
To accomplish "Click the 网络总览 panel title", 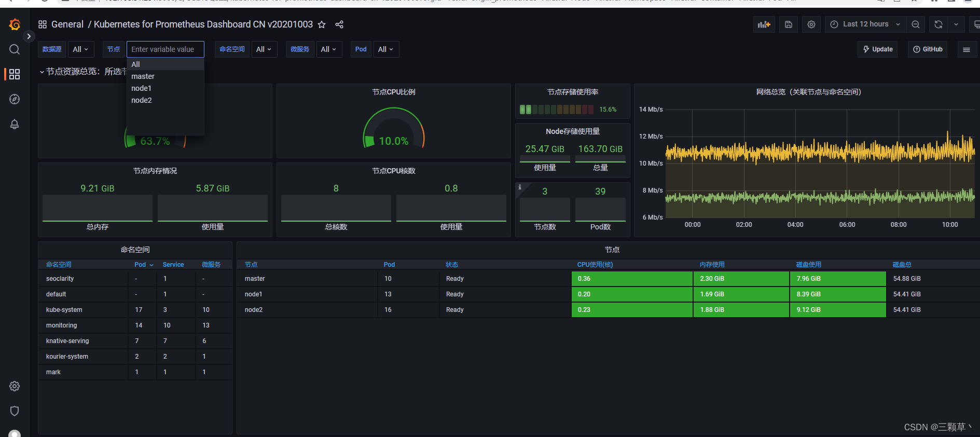I will point(808,92).
